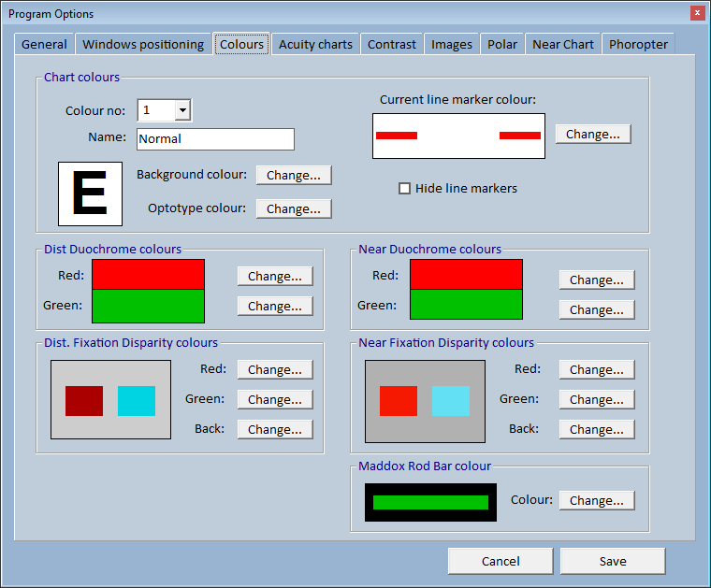Image resolution: width=711 pixels, height=588 pixels.
Task: Change Near Fixation Disparity Back colour
Action: (597, 429)
